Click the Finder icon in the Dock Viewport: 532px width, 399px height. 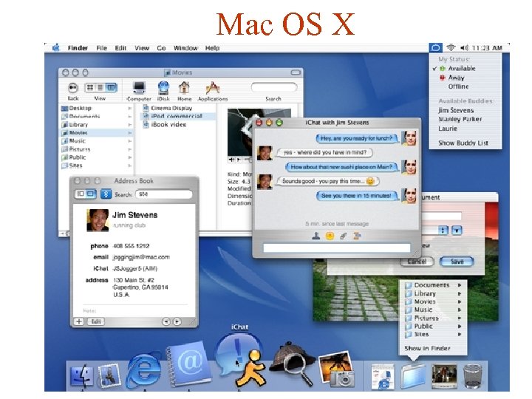pos(81,377)
